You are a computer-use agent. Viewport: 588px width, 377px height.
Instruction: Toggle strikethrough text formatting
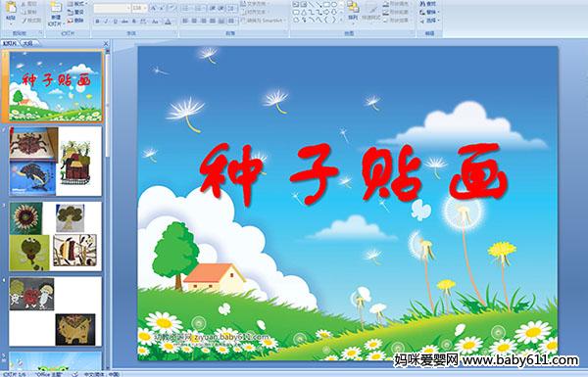(124, 22)
